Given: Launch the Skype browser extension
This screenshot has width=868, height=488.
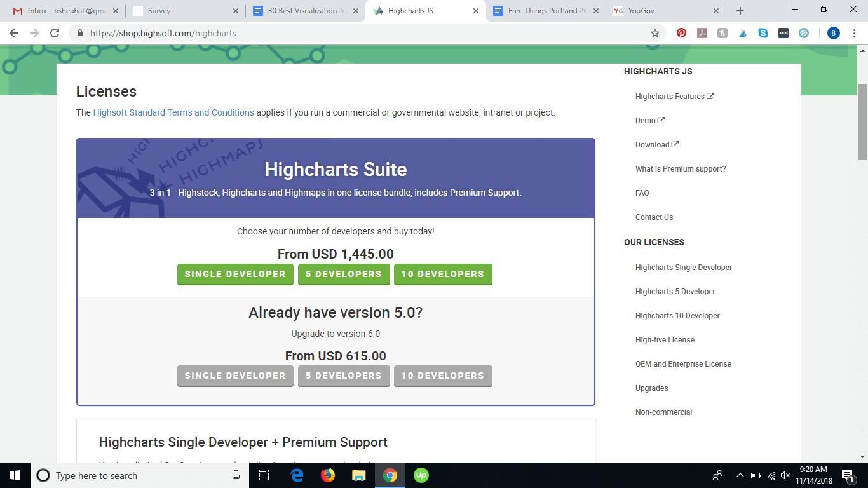Looking at the screenshot, I should [x=763, y=32].
